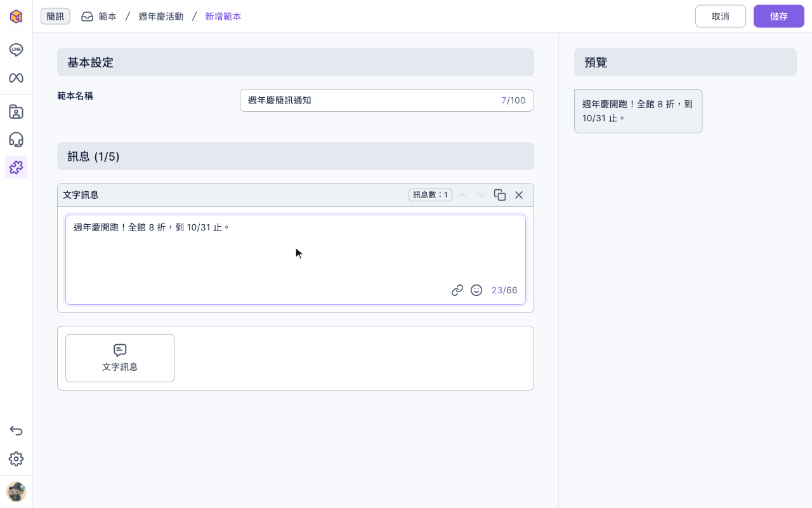Click into the message text area
This screenshot has width=812, height=508.
pos(296,260)
